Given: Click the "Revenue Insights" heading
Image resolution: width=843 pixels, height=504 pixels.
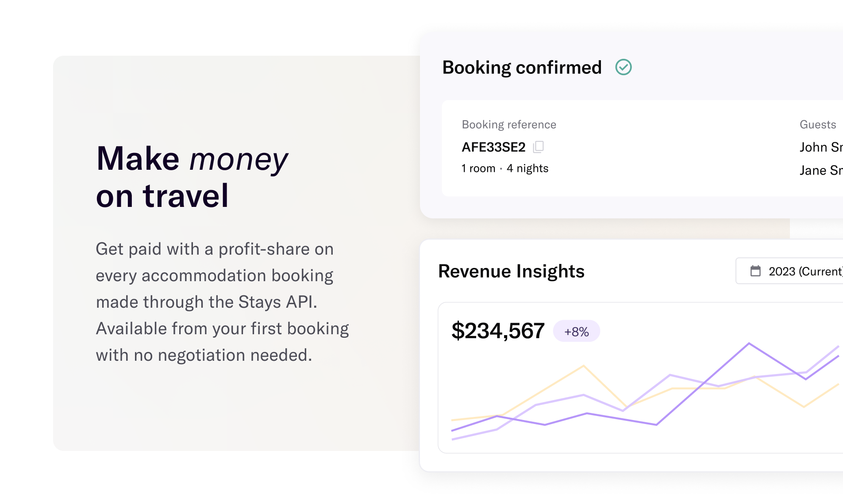Looking at the screenshot, I should [x=511, y=271].
